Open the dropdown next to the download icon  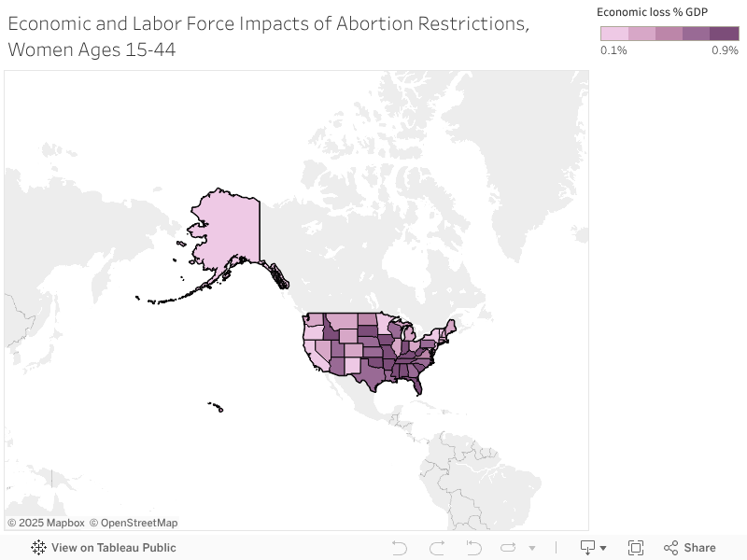tap(603, 548)
